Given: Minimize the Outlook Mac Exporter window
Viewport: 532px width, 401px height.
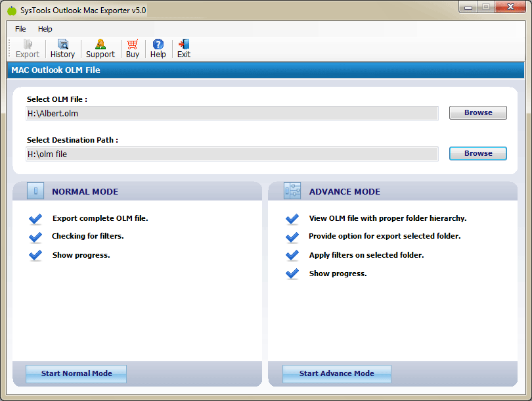Looking at the screenshot, I should (468, 7).
